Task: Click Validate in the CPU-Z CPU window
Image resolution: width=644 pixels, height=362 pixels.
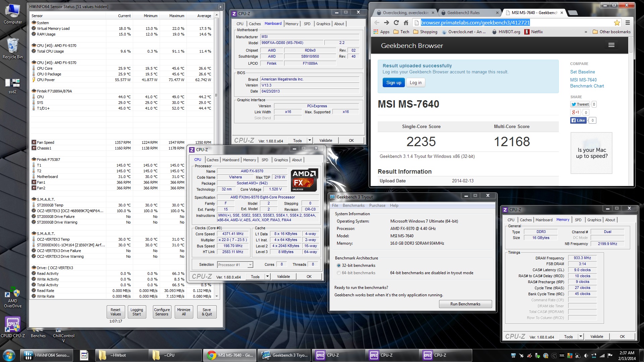Action: tap(283, 277)
